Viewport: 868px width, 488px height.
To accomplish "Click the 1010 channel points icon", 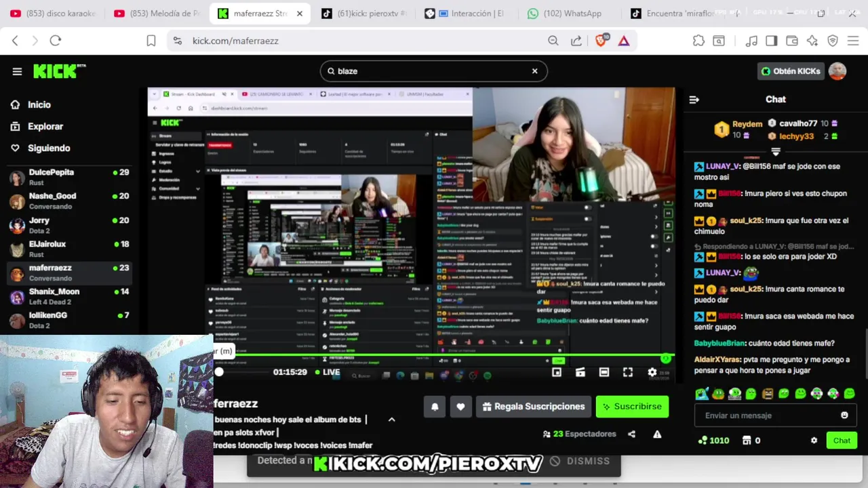I will 703,441.
